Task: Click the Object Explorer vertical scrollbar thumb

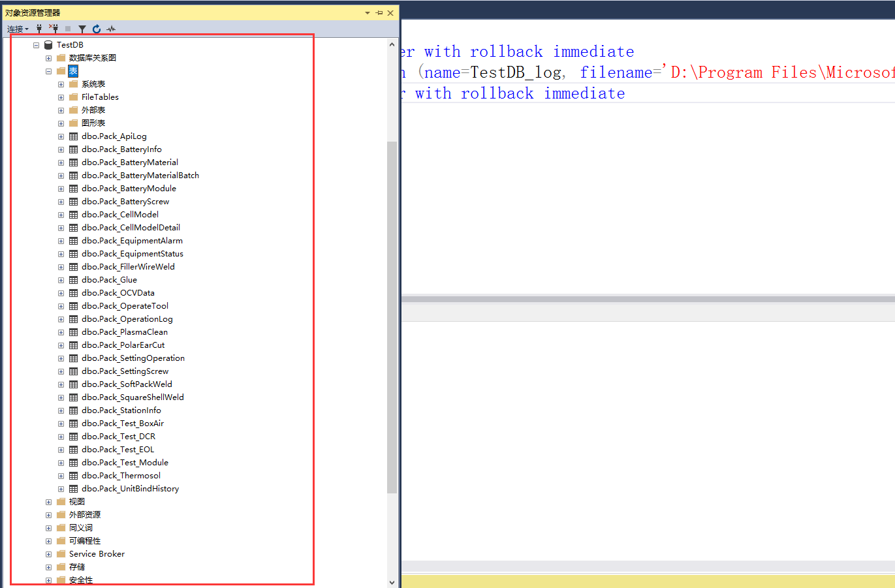Action: pos(392,317)
